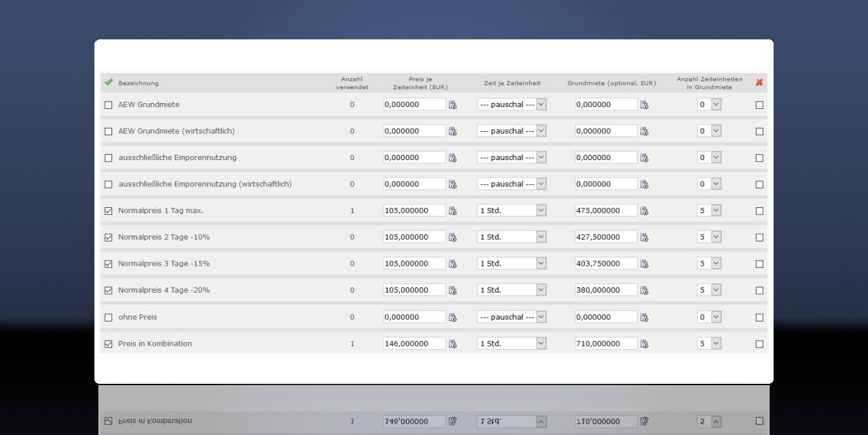The width and height of the screenshot is (868, 435).
Task: Open price calculator icon, AEW Grundmiete row without wirtschaftlich
Action: (x=452, y=104)
